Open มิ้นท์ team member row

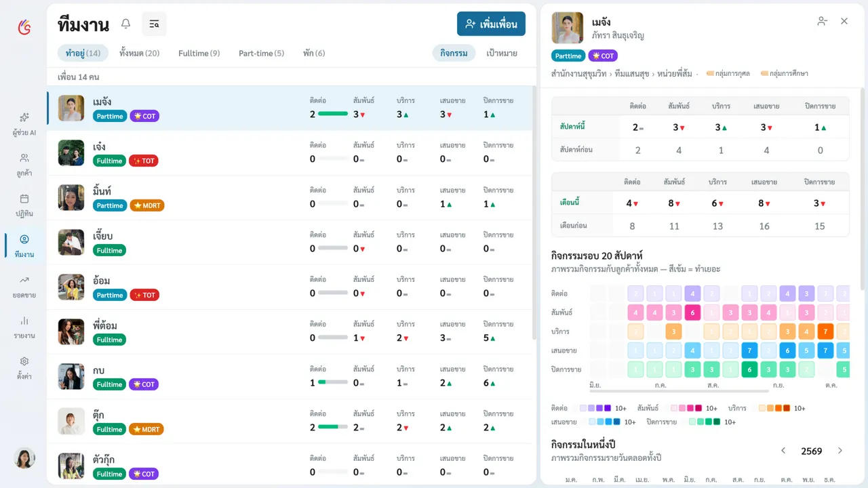coord(290,198)
